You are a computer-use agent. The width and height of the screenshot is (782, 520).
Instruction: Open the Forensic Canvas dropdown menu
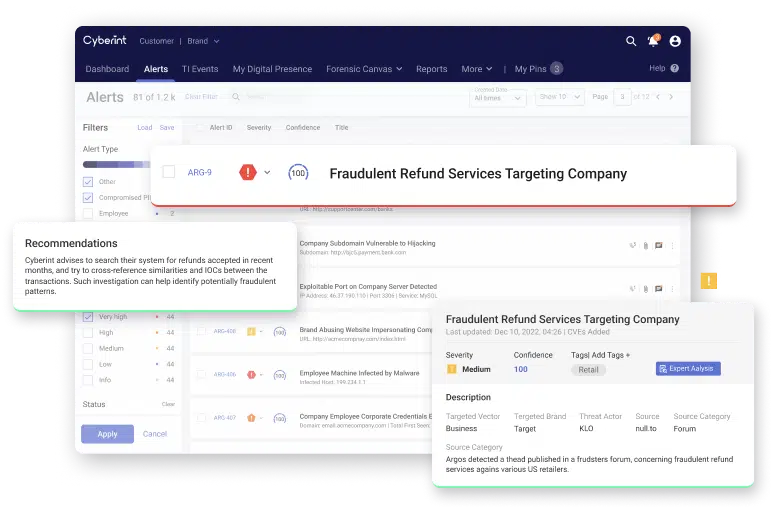tap(364, 69)
